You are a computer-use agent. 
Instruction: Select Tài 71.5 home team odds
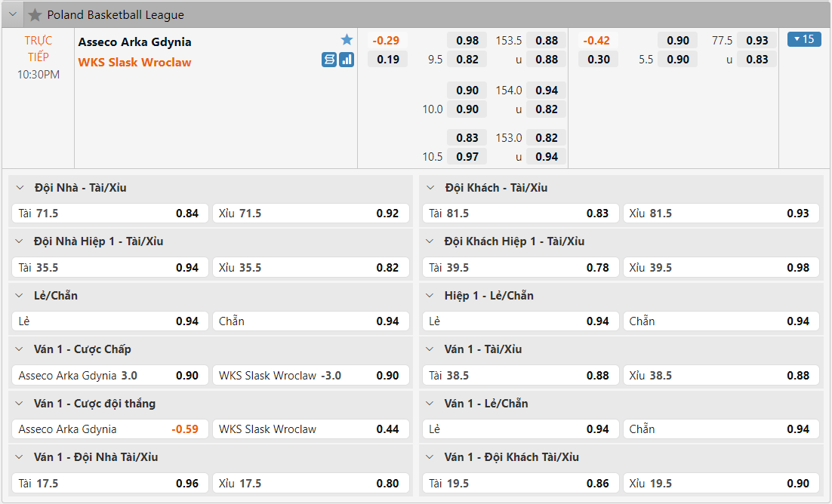pos(110,214)
